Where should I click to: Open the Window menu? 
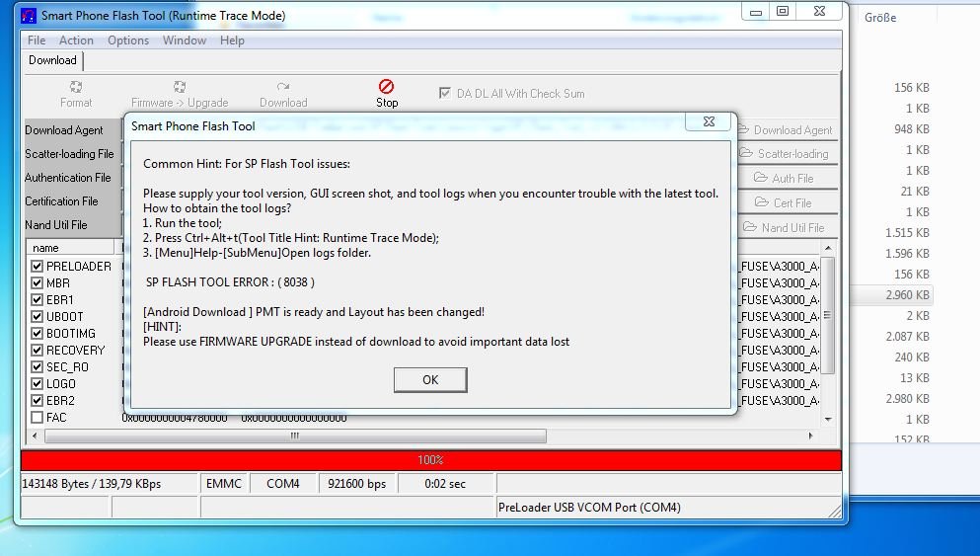click(185, 40)
